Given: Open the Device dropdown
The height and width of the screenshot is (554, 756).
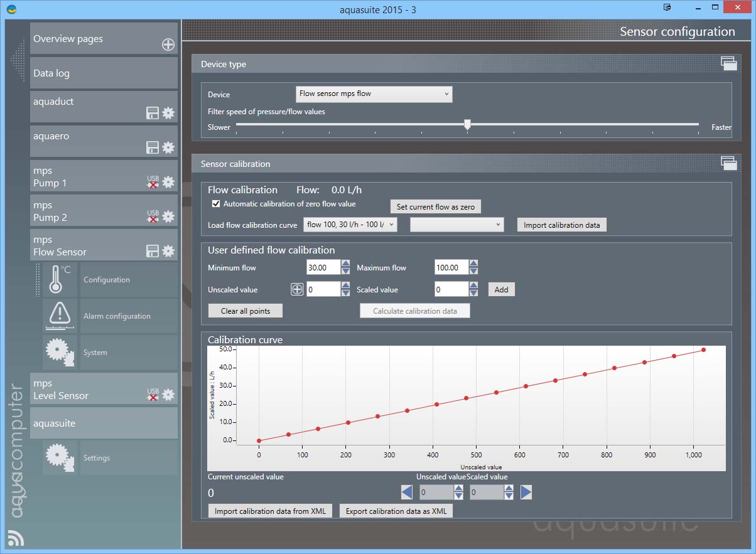Looking at the screenshot, I should coord(374,94).
